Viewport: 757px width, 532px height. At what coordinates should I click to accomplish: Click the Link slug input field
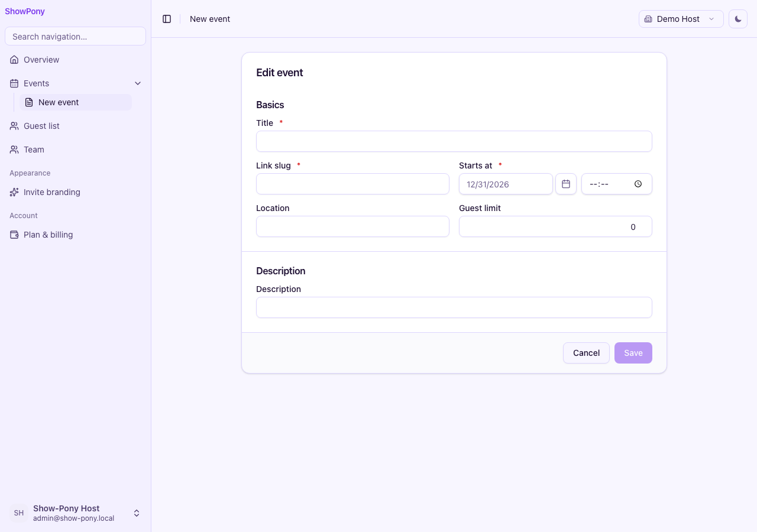[x=352, y=184]
